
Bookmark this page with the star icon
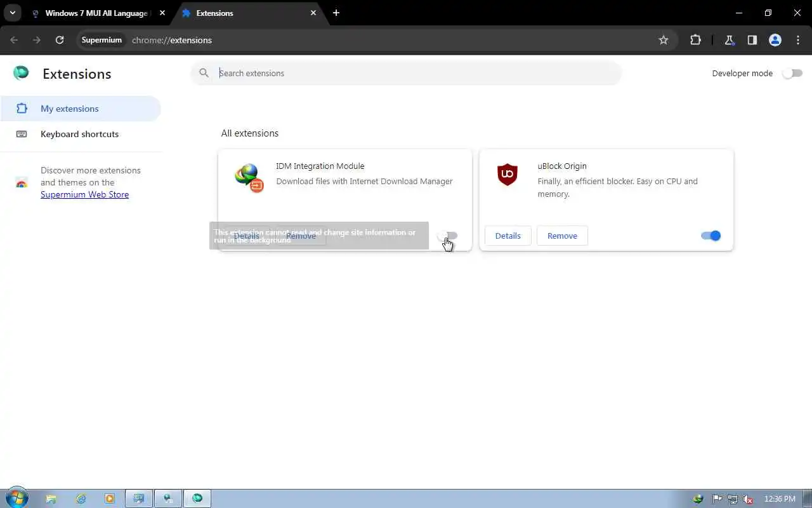(664, 40)
